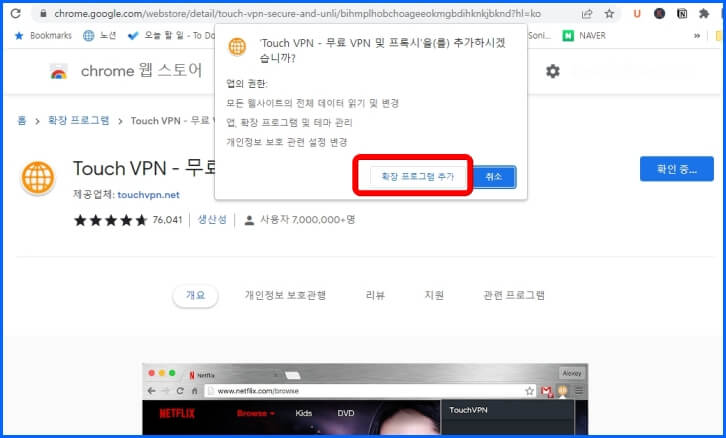Click 확장 프로그램 추가 in the dialog
The width and height of the screenshot is (726, 438).
[x=418, y=176]
